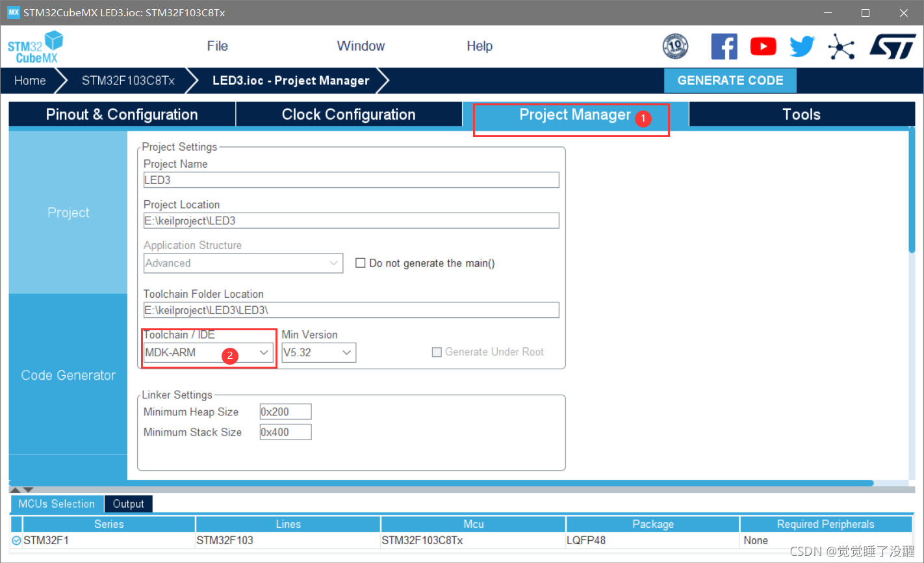Click the Minimum Stack Size field

[x=285, y=432]
